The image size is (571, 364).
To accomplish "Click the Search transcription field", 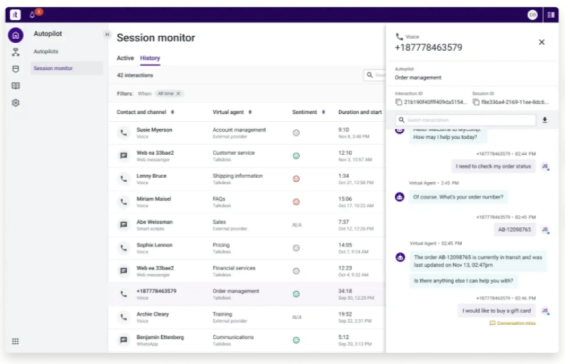I will click(466, 120).
